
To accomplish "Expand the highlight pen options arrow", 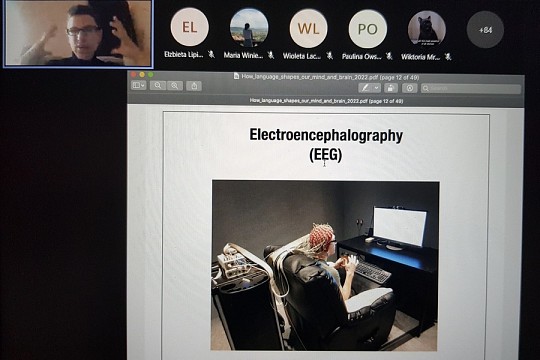I will tap(376, 88).
